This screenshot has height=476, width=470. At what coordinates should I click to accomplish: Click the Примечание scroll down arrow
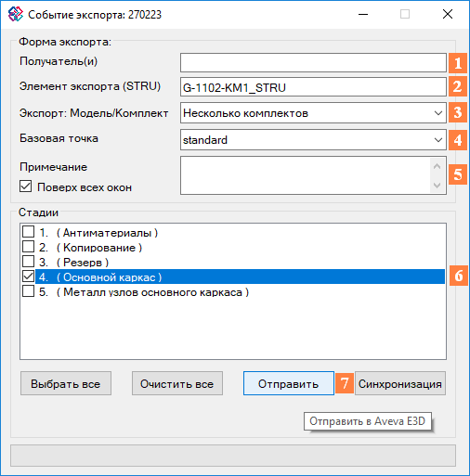point(437,186)
